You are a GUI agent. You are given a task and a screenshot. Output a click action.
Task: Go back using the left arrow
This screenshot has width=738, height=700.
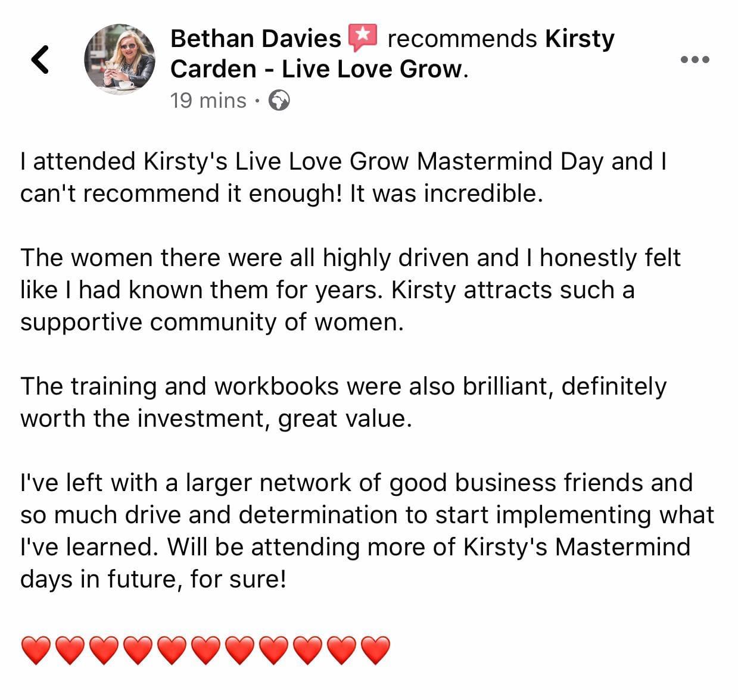(39, 59)
